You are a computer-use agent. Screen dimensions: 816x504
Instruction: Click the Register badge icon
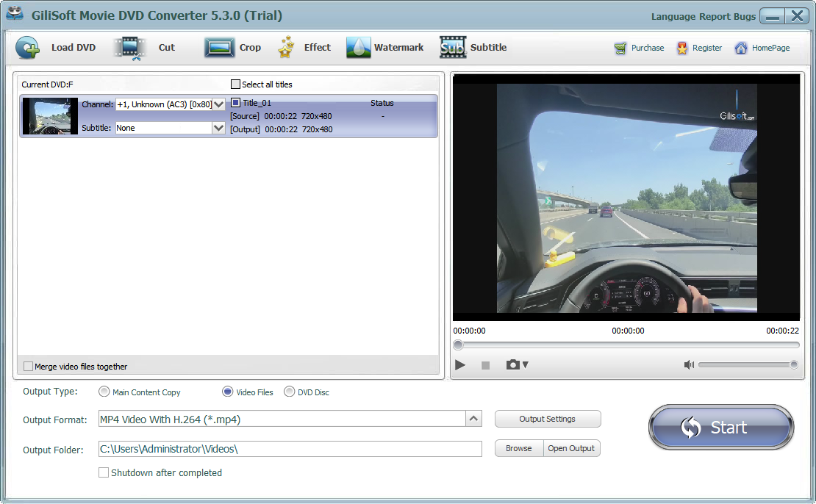tap(681, 48)
